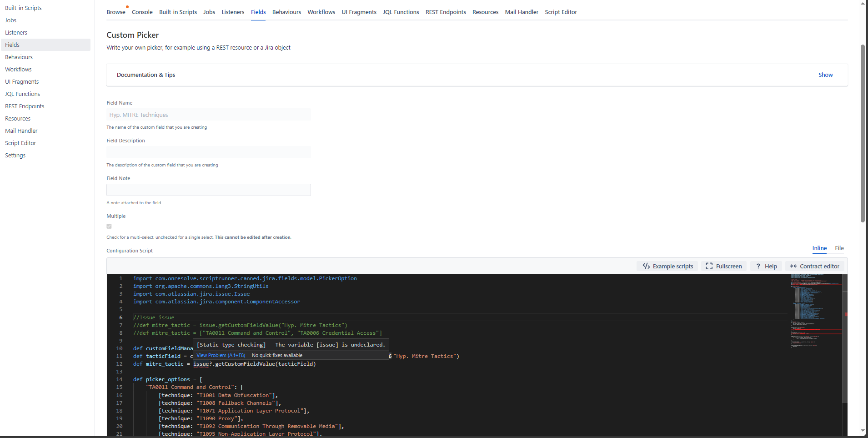
Task: Select Workflows in the sidebar
Action: 18,69
